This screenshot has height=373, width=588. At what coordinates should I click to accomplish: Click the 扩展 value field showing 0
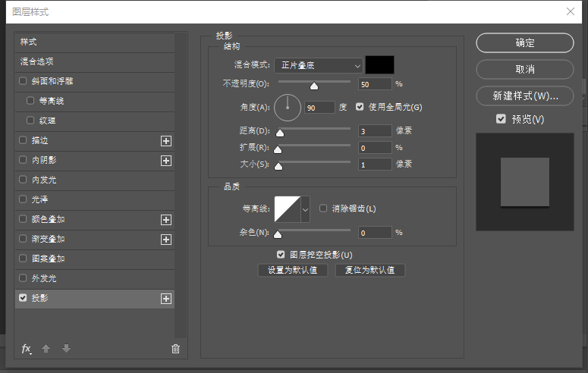pos(375,148)
